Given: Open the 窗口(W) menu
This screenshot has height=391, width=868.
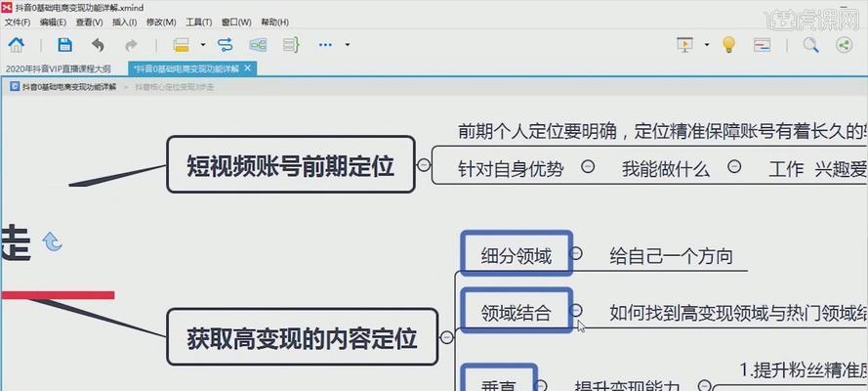Looking at the screenshot, I should [x=236, y=22].
